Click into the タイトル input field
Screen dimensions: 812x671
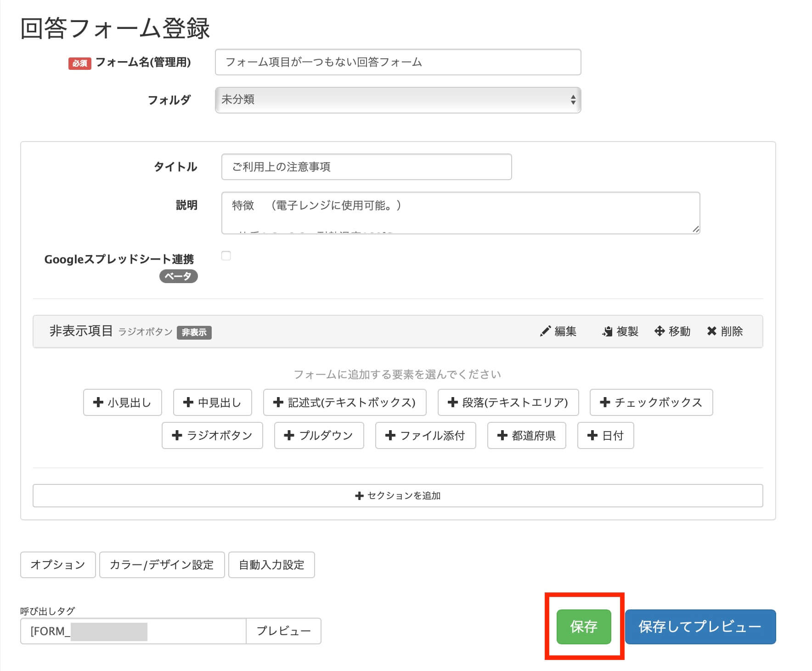(x=366, y=167)
